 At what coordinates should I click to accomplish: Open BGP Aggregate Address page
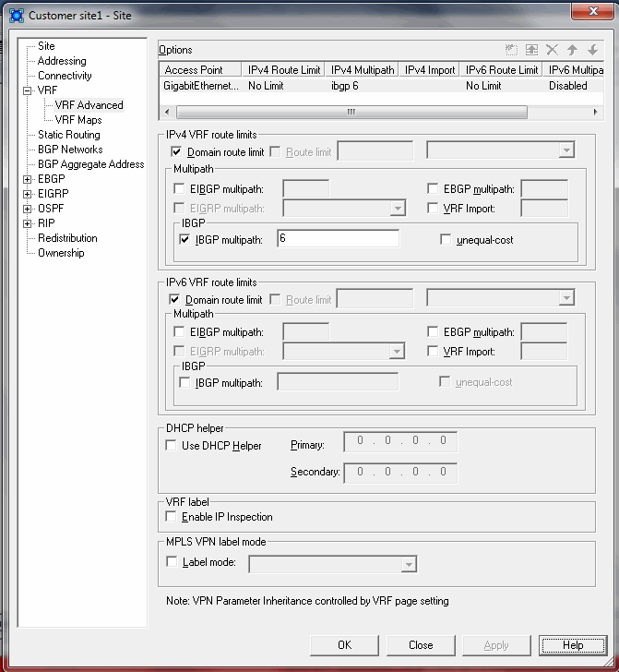[90, 164]
